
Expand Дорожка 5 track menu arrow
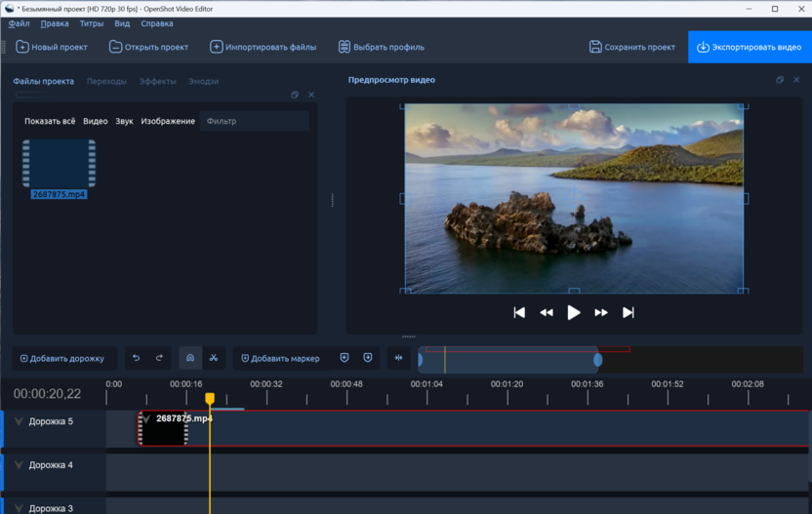coord(19,421)
